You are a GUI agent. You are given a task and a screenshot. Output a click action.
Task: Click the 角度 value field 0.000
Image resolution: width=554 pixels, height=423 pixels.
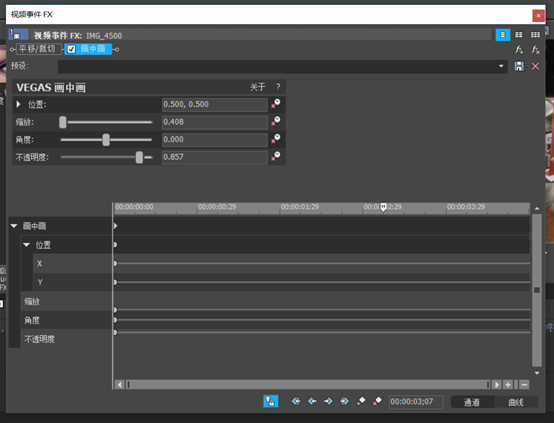point(214,140)
